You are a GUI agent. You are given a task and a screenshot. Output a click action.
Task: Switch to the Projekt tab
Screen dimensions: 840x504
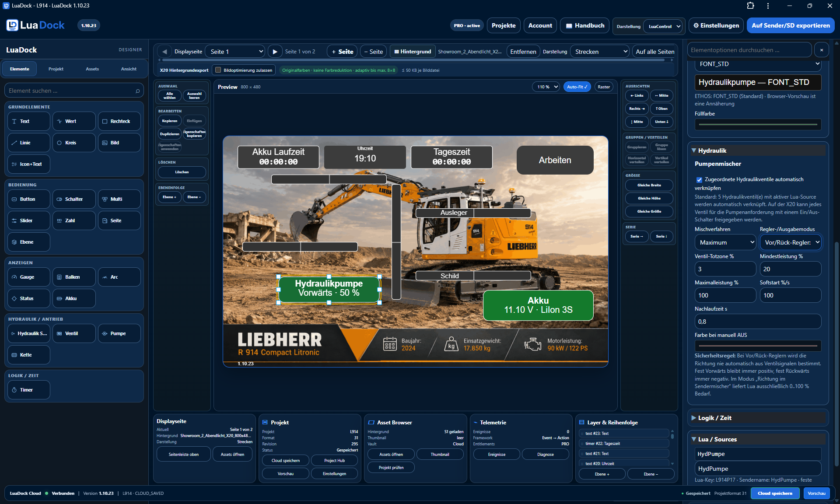click(x=56, y=69)
